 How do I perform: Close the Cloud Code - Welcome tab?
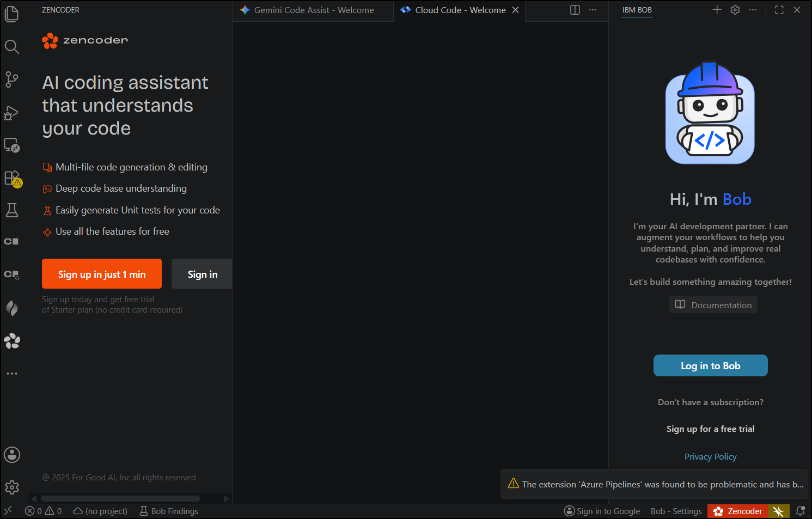[516, 10]
